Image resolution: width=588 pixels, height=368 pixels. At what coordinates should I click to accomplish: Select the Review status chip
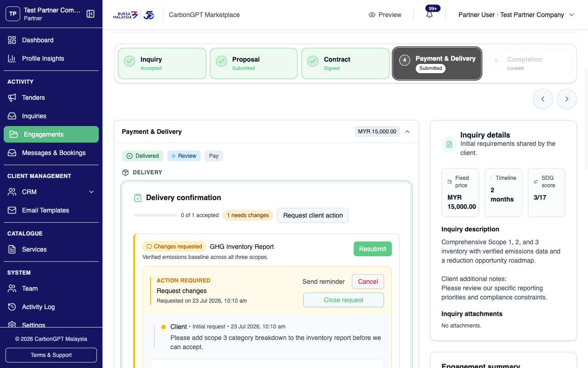[x=184, y=156]
